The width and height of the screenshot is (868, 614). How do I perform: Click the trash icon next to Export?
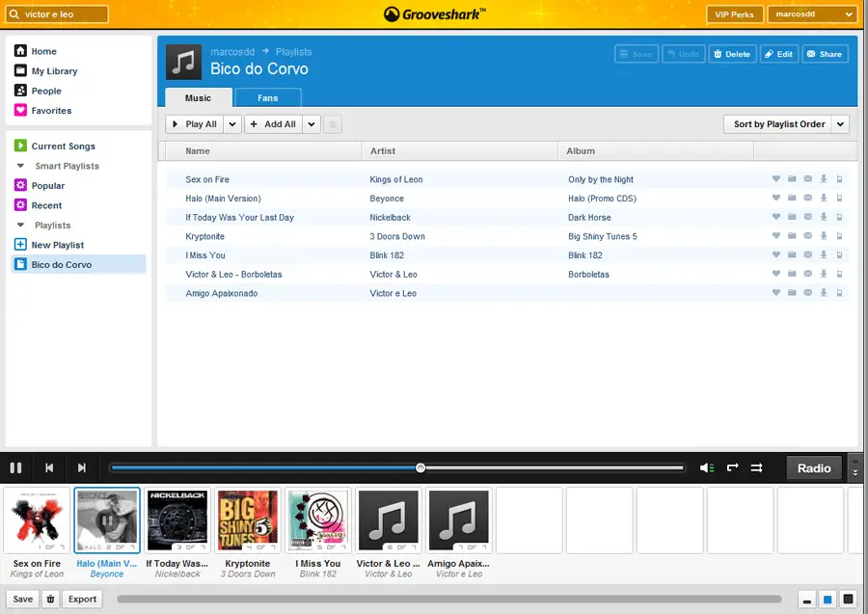coord(50,600)
